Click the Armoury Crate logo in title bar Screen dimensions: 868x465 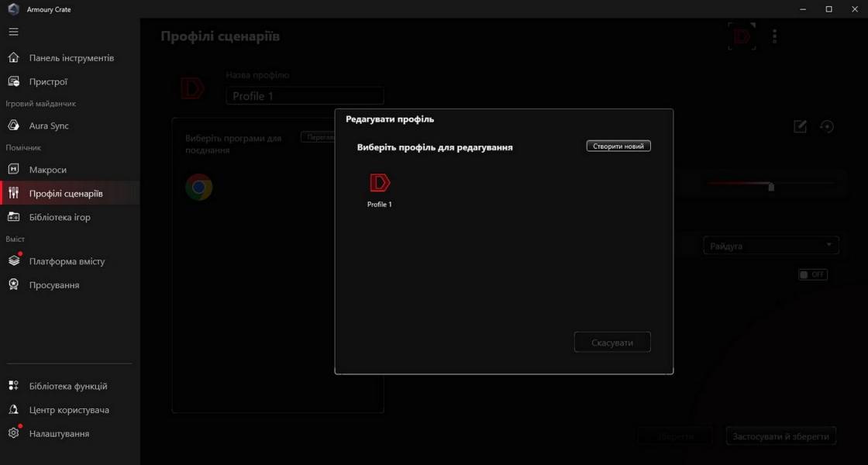pyautogui.click(x=14, y=9)
